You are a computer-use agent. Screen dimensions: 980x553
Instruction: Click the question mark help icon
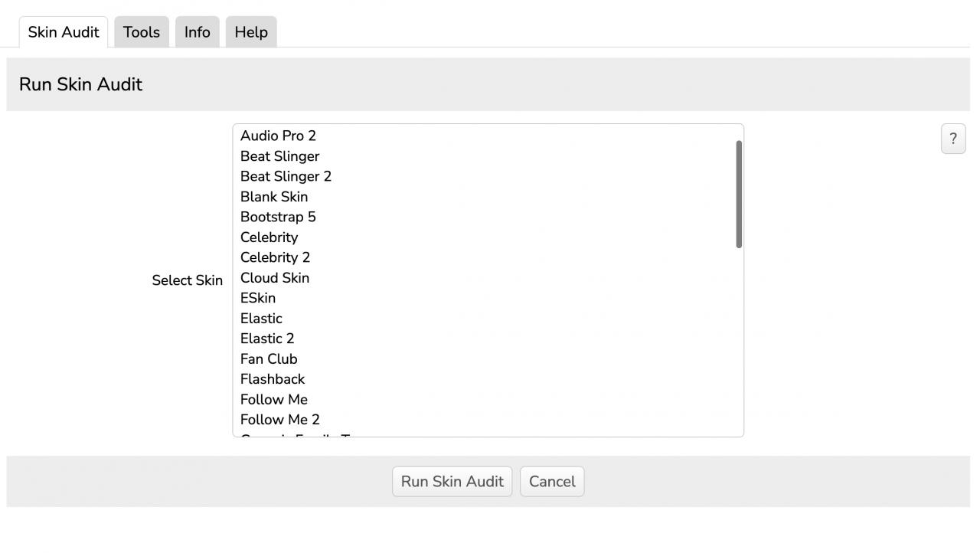pyautogui.click(x=952, y=139)
